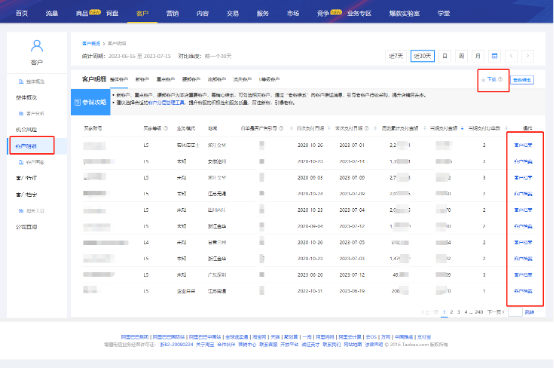
Task: Sort by first payment date column
Action: [329, 128]
